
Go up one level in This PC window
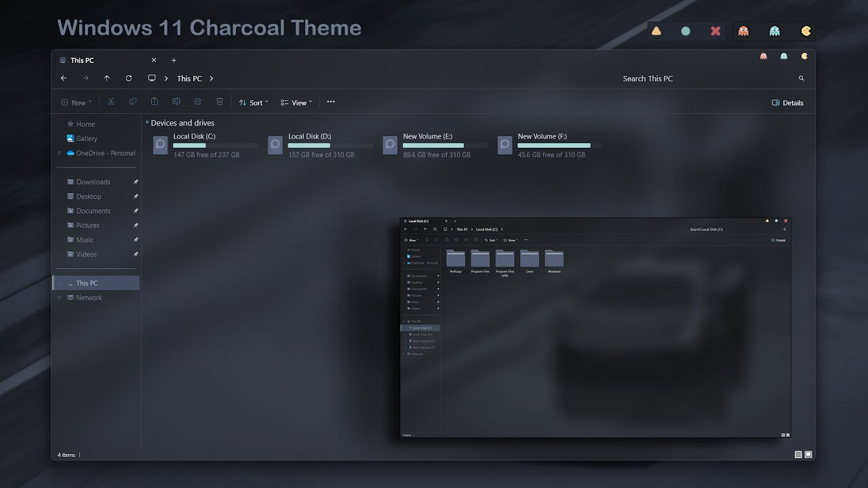point(107,78)
